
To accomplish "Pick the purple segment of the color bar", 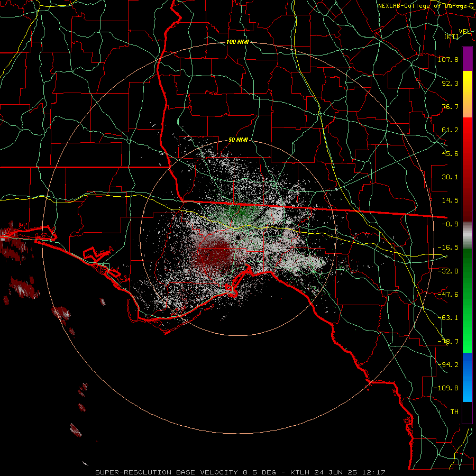I will coord(467,59).
